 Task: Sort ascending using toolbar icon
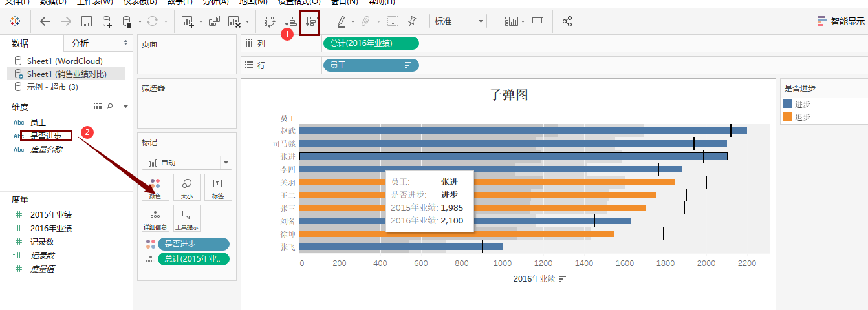click(291, 21)
